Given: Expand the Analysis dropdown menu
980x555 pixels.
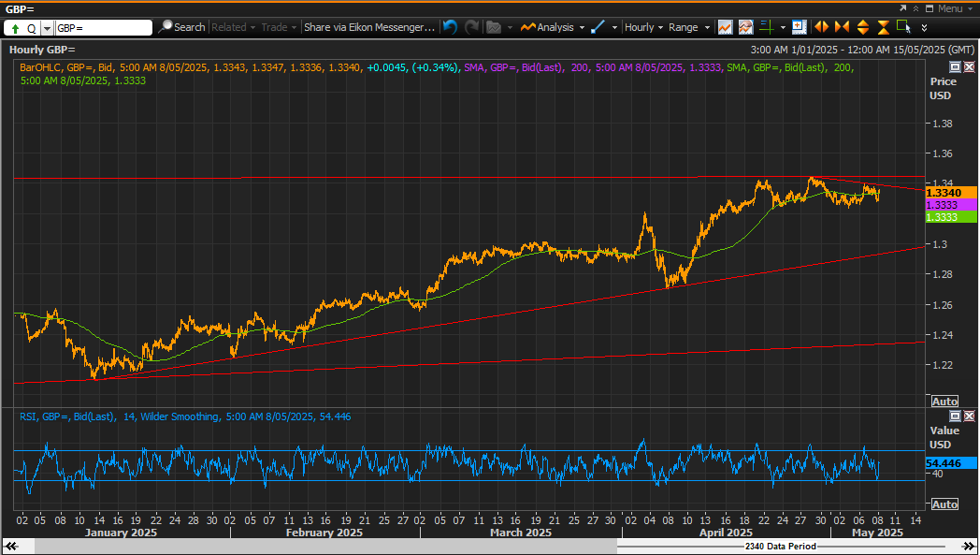Looking at the screenshot, I should 554,27.
